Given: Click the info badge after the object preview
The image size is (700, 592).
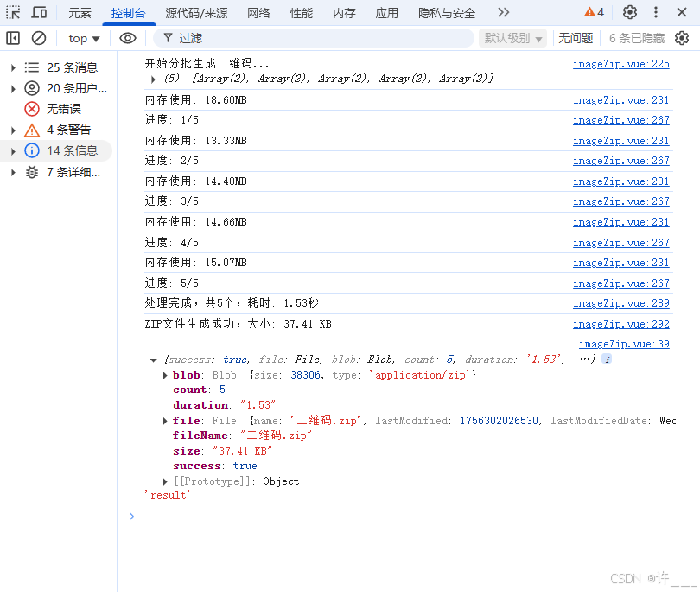Looking at the screenshot, I should click(x=607, y=359).
